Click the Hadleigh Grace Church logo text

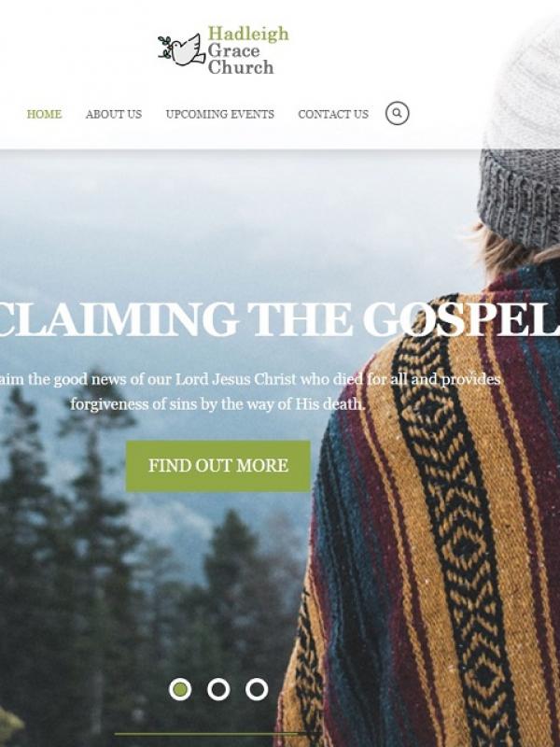click(x=247, y=50)
